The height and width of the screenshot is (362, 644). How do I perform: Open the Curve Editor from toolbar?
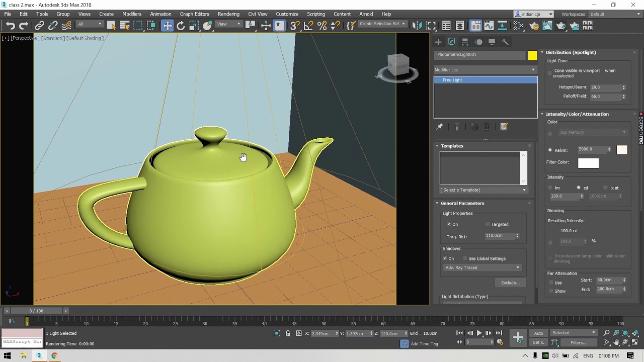coord(489,26)
